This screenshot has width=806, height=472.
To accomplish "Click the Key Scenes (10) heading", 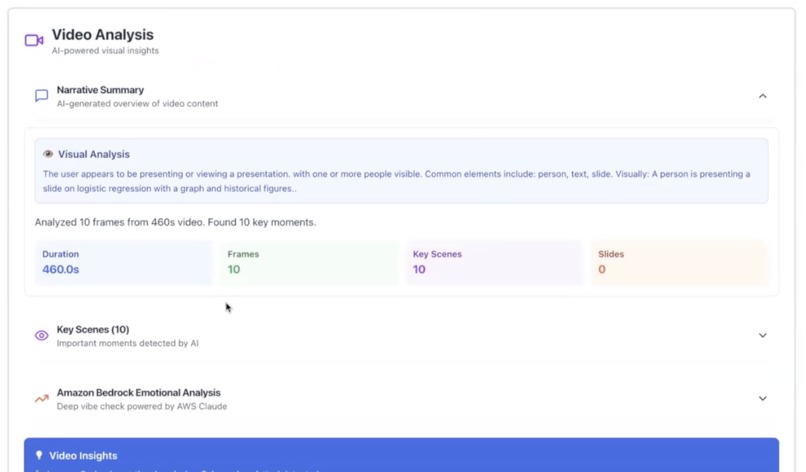I will (93, 330).
